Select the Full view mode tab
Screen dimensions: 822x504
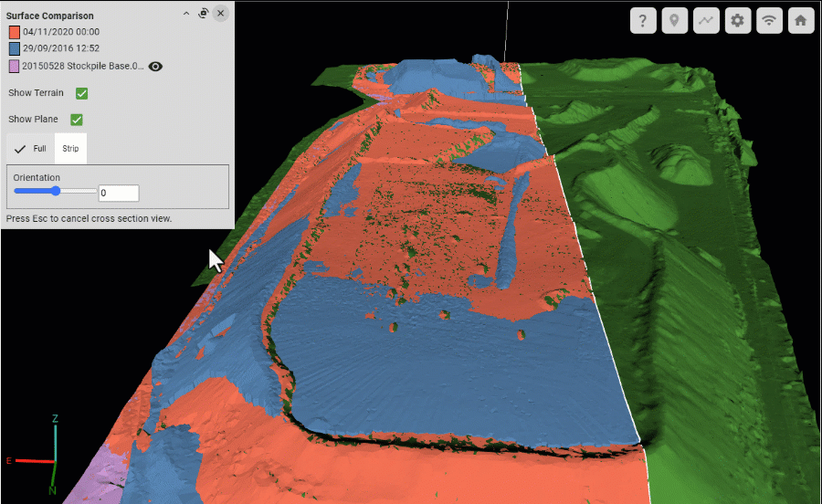click(30, 149)
